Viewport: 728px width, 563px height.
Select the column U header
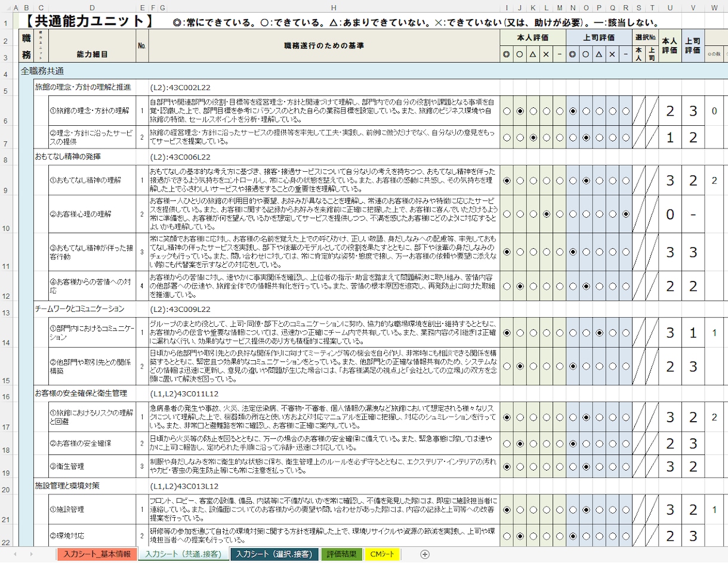pos(670,7)
